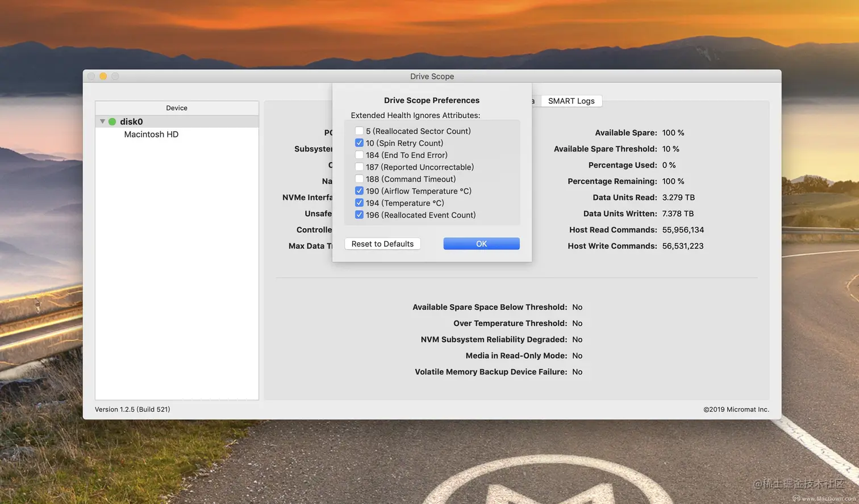Click Extended Health Ignores Attributes label

tap(415, 115)
